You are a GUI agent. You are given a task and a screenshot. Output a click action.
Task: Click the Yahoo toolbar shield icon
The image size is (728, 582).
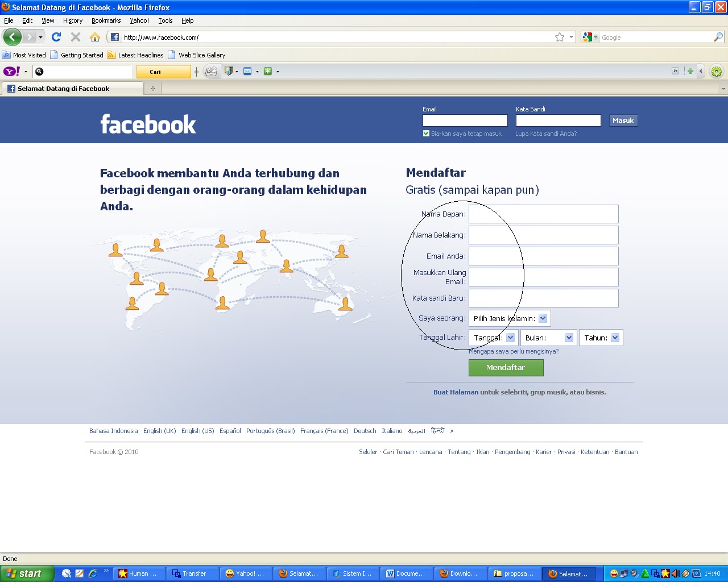coord(228,72)
